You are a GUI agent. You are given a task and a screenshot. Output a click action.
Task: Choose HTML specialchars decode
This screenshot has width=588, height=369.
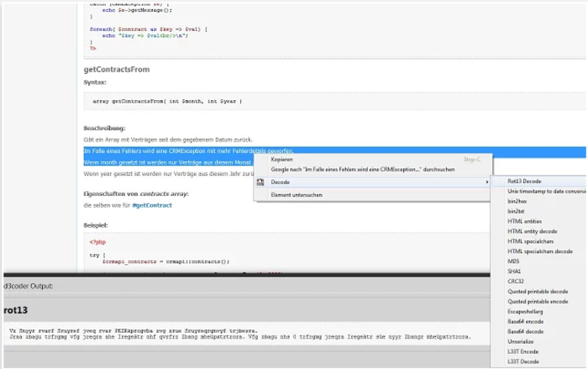(538, 250)
